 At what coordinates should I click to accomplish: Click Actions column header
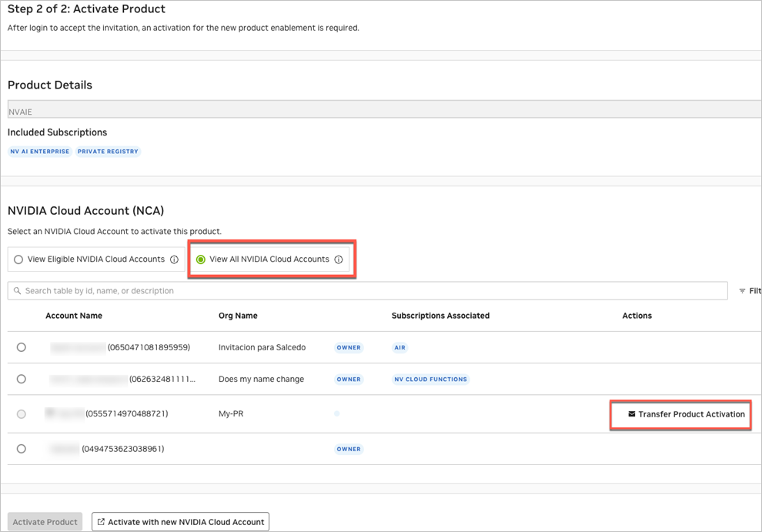pos(637,316)
